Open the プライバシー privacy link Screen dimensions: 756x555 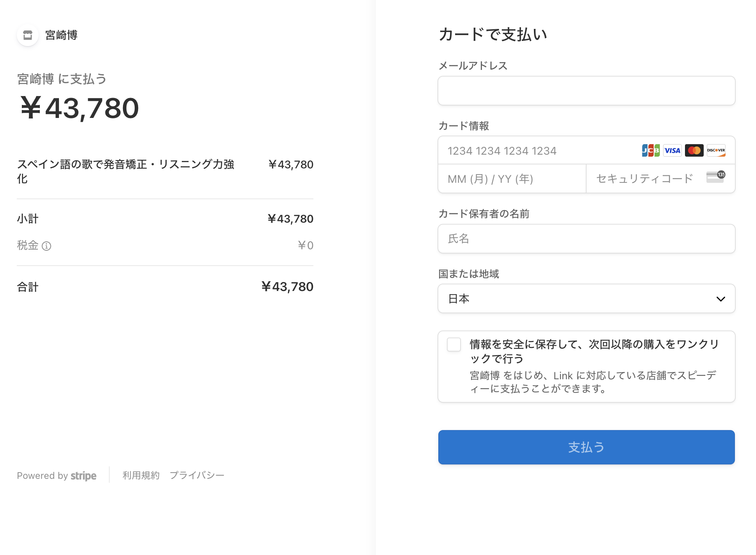[197, 475]
